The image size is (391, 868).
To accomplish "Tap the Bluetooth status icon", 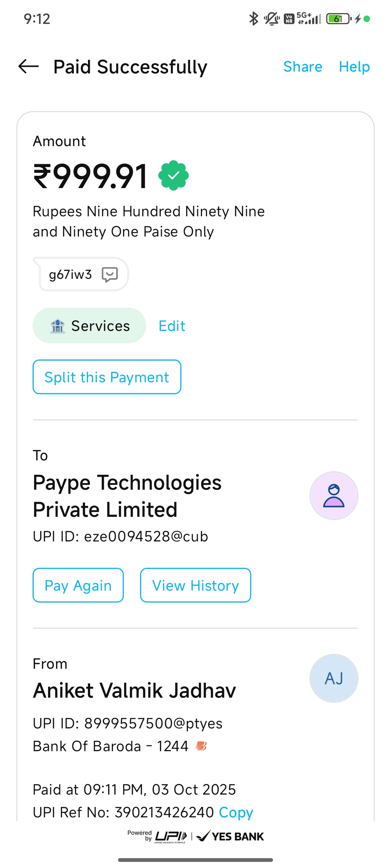I will click(x=253, y=19).
